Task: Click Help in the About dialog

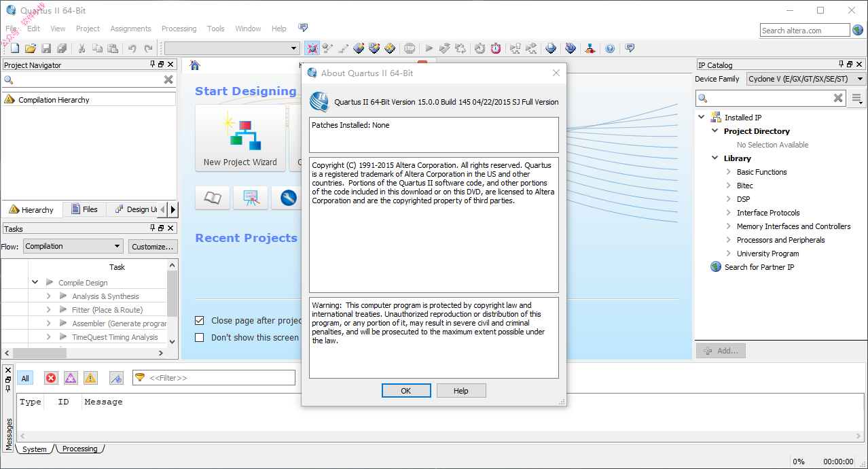Action: 461,391
